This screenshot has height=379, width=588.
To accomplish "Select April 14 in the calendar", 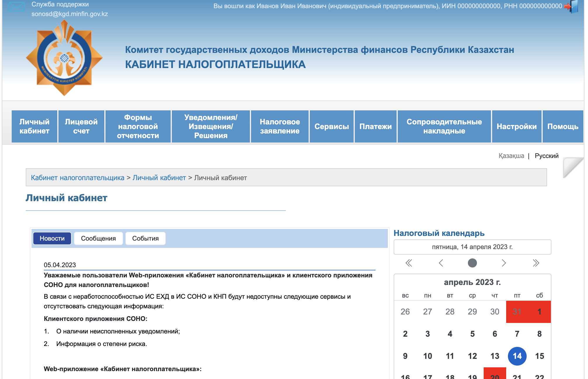I will 517,356.
